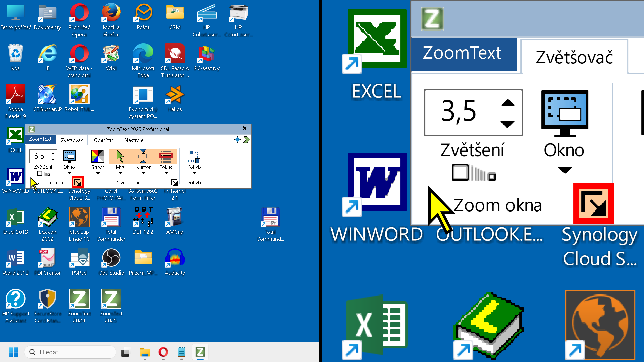Select the Koš recycle bin icon
Image resolution: width=644 pixels, height=362 pixels.
15,58
